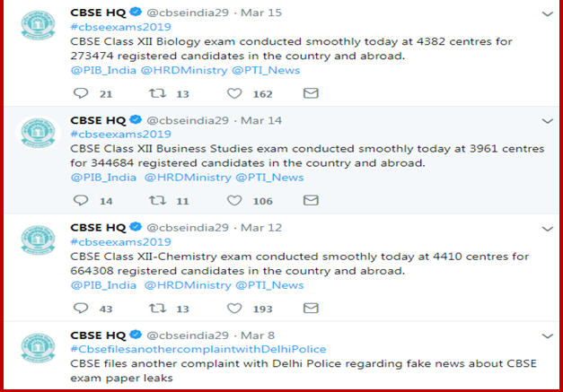Reply to the Business Studies exam tweet

point(81,200)
